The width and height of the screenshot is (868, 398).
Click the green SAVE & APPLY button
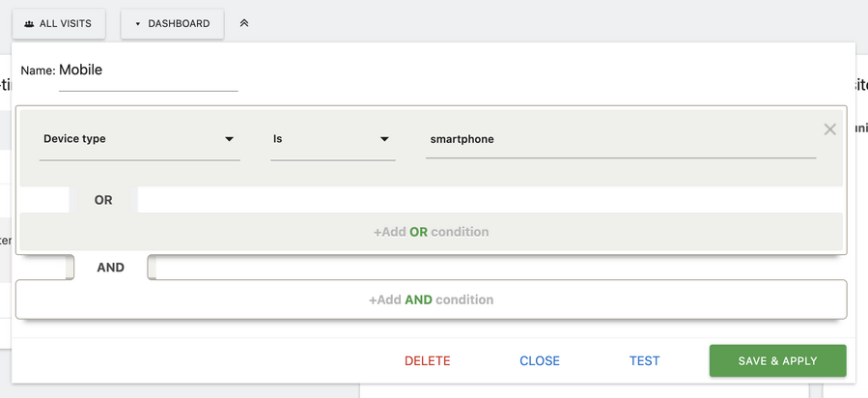pyautogui.click(x=777, y=361)
